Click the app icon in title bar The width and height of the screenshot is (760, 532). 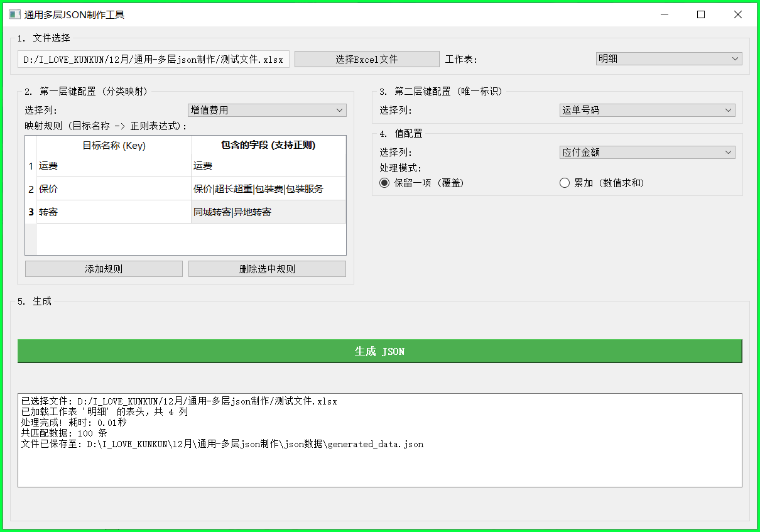[x=14, y=14]
